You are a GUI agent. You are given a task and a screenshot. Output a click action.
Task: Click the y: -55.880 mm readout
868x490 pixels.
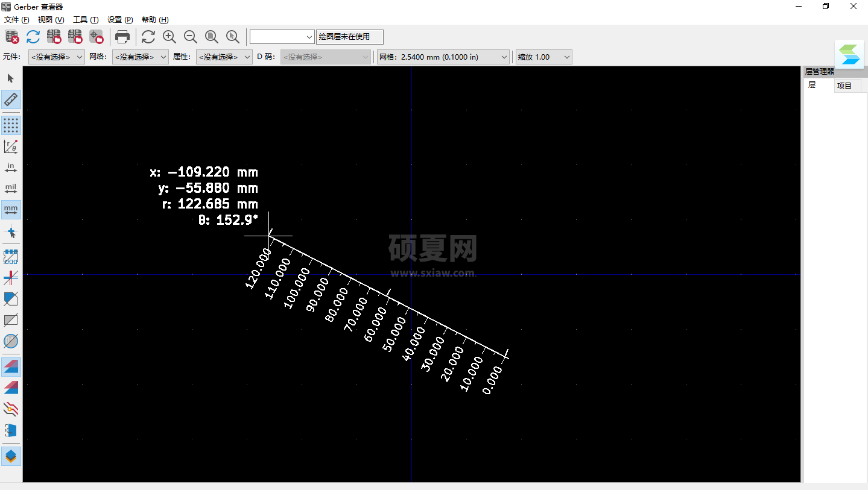(x=208, y=188)
